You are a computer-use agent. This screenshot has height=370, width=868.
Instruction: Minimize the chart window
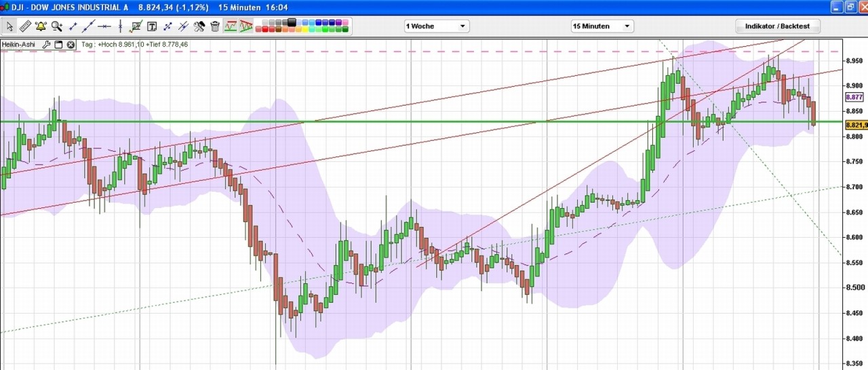837,7
